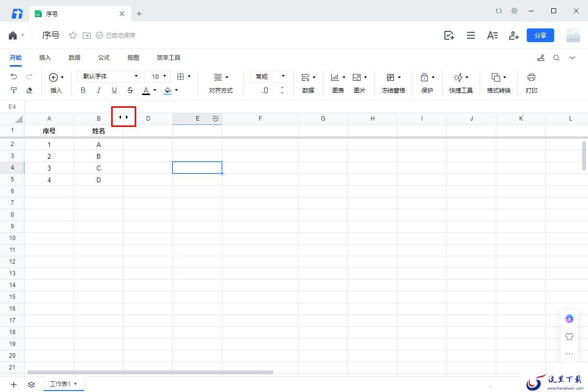The image size is (588, 392).
Task: Toggle strikethrough formatting S
Action: coord(130,90)
